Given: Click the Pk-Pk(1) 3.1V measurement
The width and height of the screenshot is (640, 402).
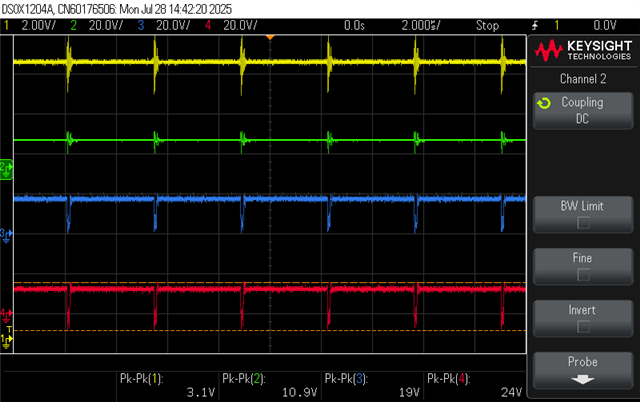Looking at the screenshot, I should (x=168, y=385).
